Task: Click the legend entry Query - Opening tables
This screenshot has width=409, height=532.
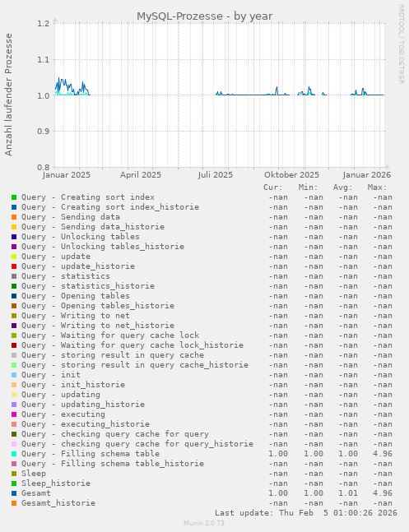Action: (76, 296)
